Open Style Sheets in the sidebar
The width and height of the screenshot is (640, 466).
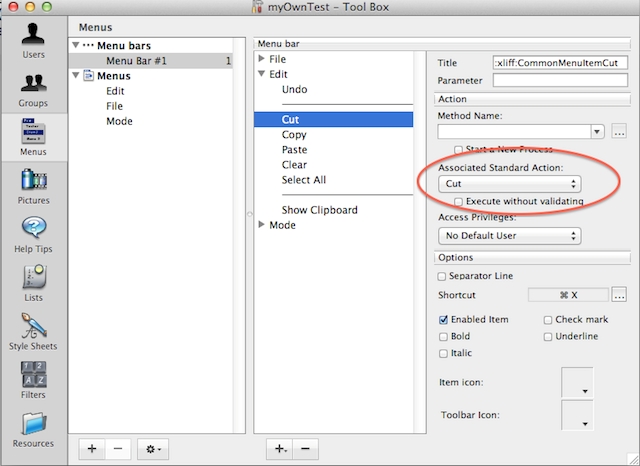[x=32, y=329]
